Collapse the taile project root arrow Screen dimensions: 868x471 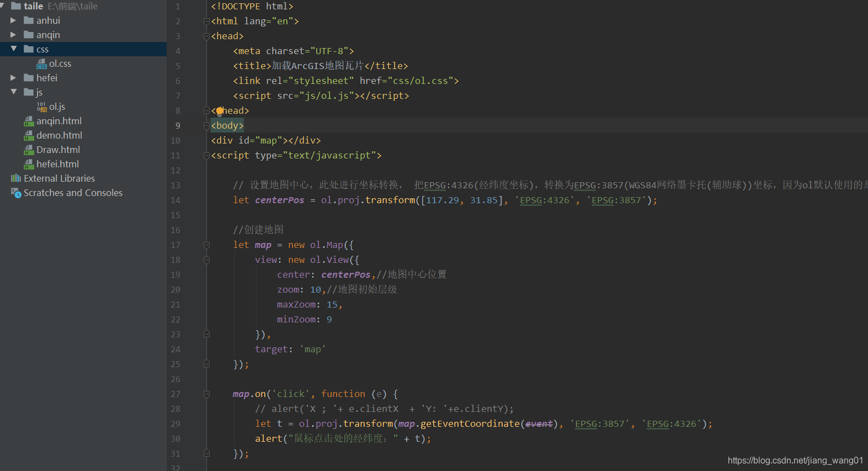point(2,6)
